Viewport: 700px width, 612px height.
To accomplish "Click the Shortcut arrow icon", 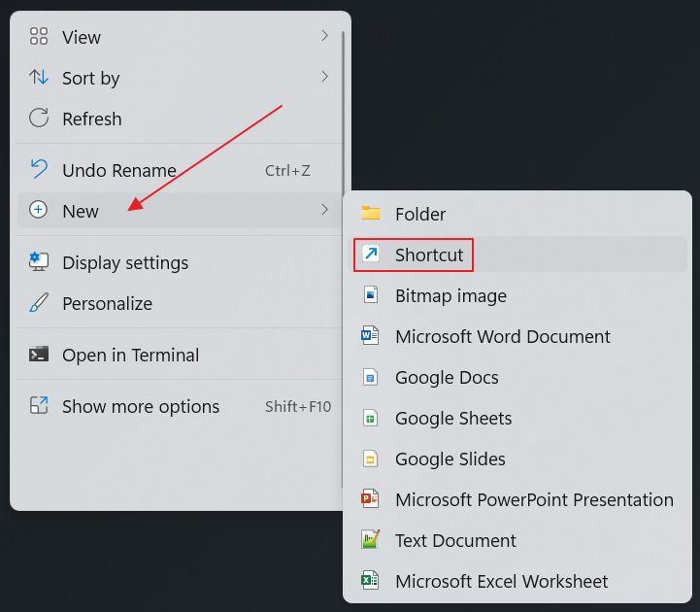I will [x=371, y=254].
